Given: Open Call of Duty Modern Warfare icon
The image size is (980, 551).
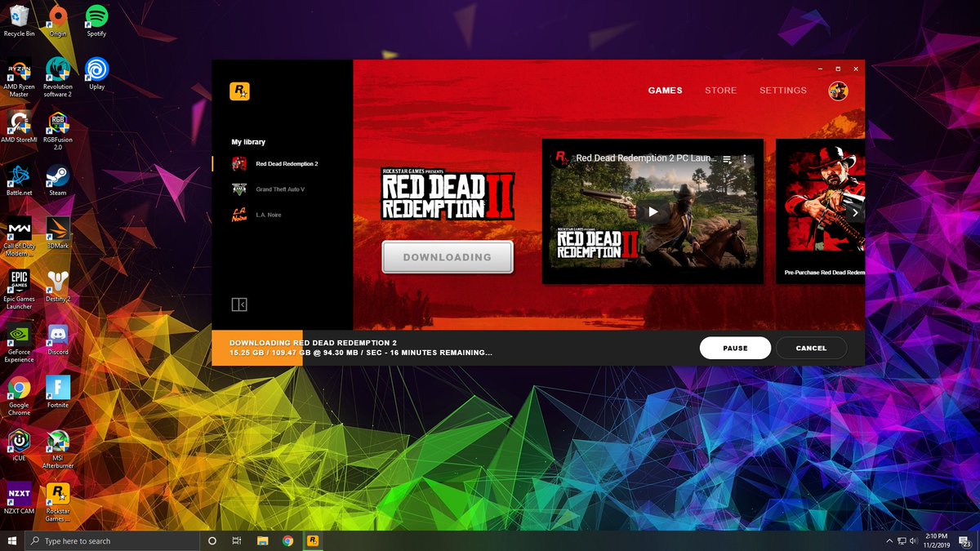Looking at the screenshot, I should [x=19, y=237].
